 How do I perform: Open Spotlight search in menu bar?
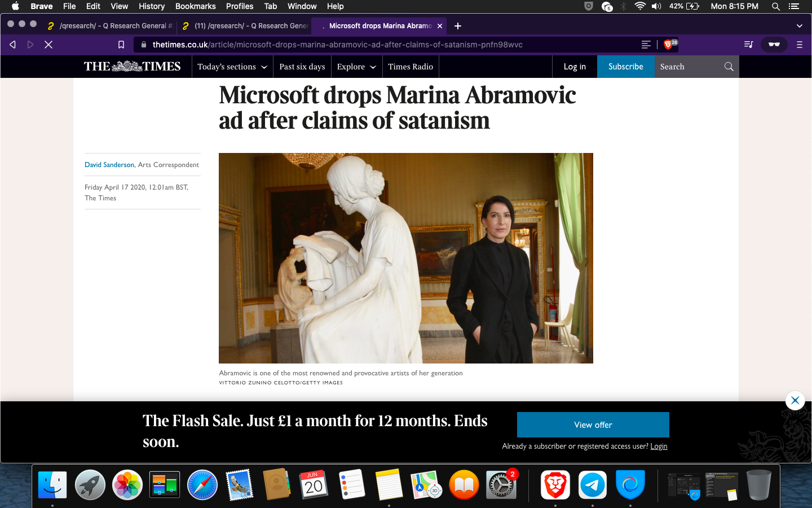point(776,6)
